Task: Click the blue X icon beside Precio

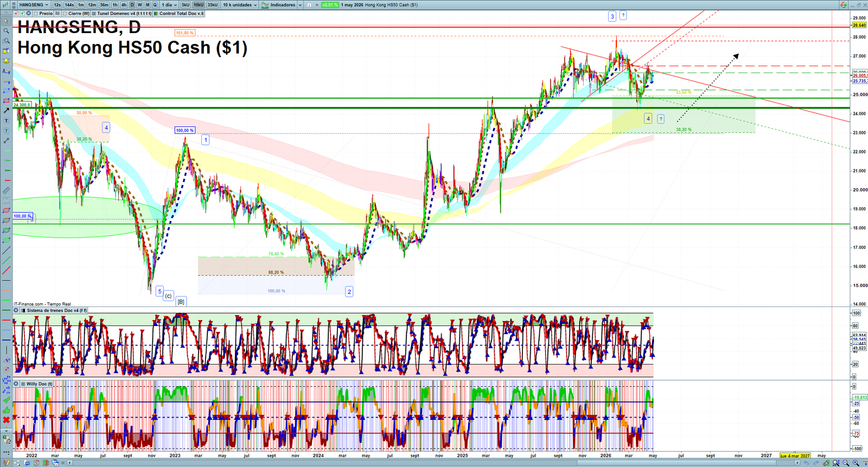Action: 28,14
